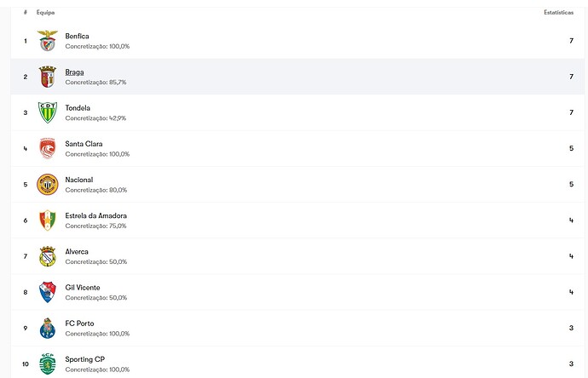
Task: Click the Braga club crest
Action: (x=47, y=77)
